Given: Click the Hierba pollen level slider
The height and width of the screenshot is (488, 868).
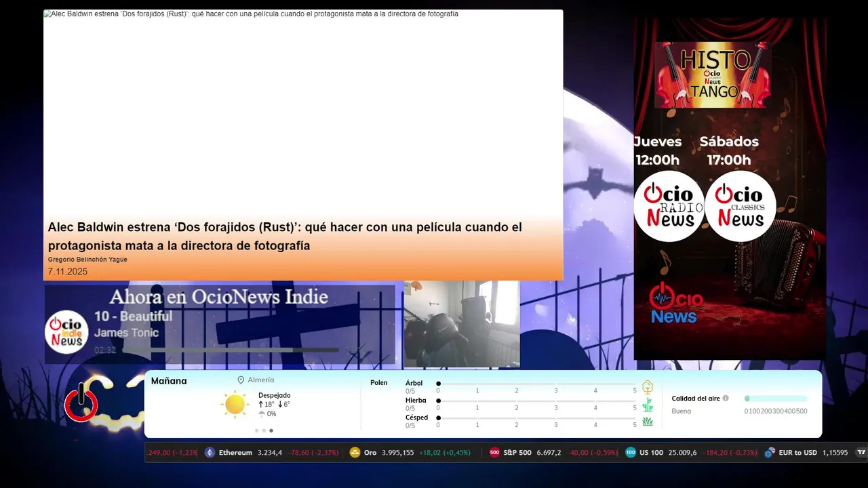Looking at the screenshot, I should click(x=537, y=401).
